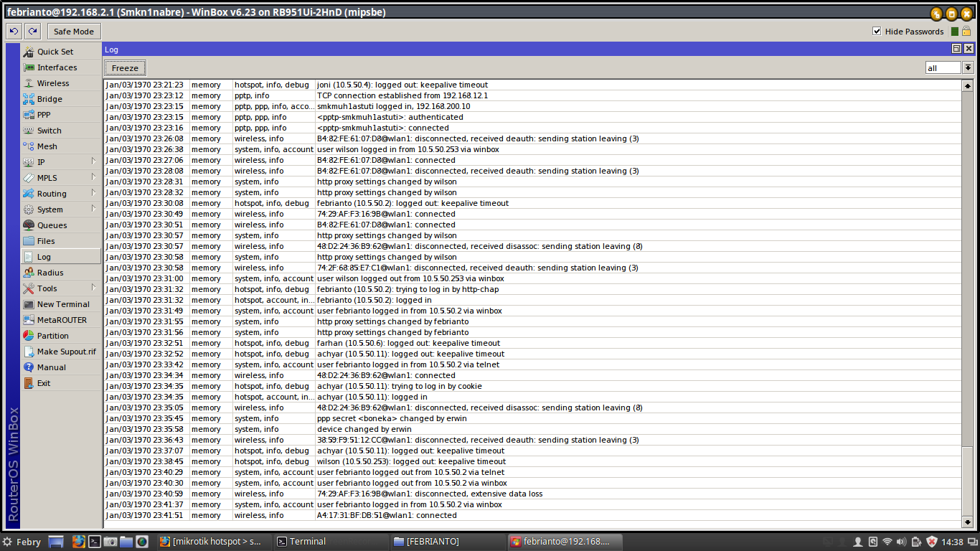The width and height of the screenshot is (980, 551).
Task: Freeze the log display
Action: 125,68
